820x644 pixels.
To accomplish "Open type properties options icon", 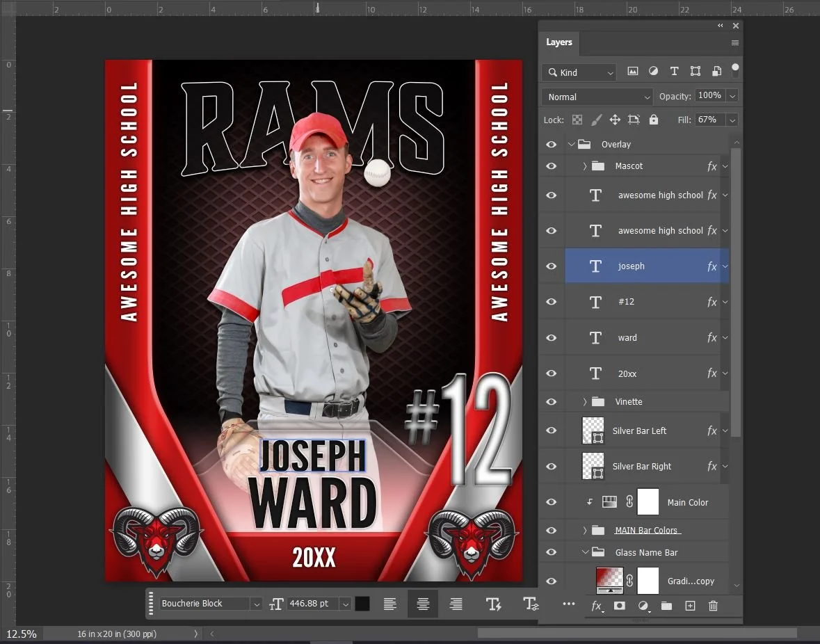I will pos(531,604).
